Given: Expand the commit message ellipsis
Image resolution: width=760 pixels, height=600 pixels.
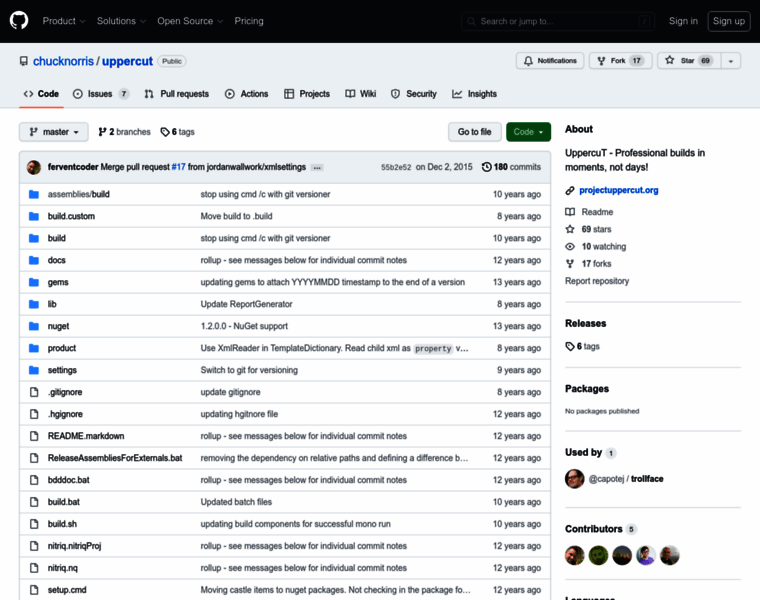Looking at the screenshot, I should tap(317, 168).
